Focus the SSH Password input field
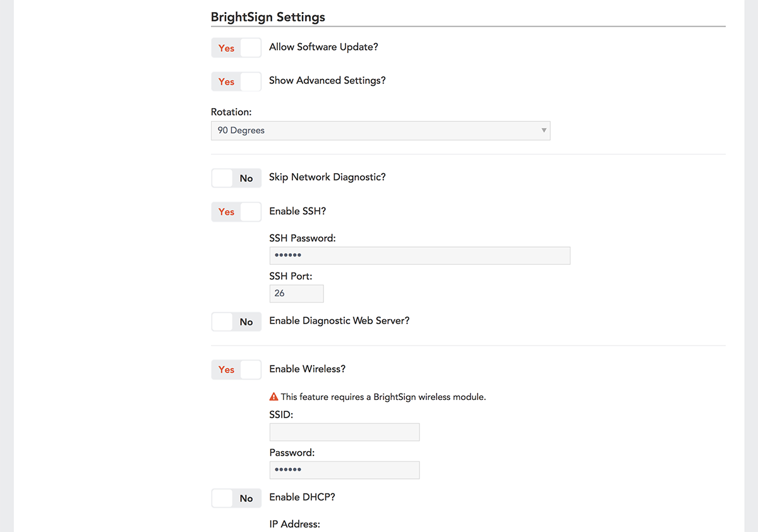Viewport: 758px width, 532px height. (419, 255)
